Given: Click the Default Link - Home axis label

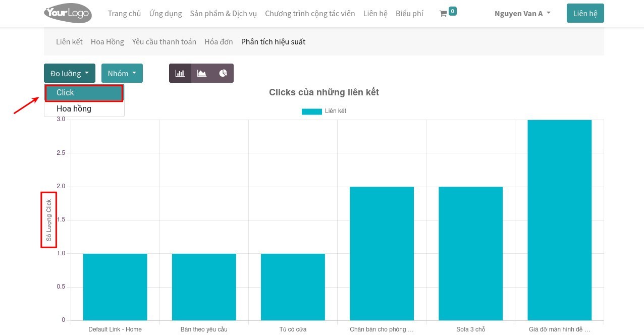Looking at the screenshot, I should point(115,329).
